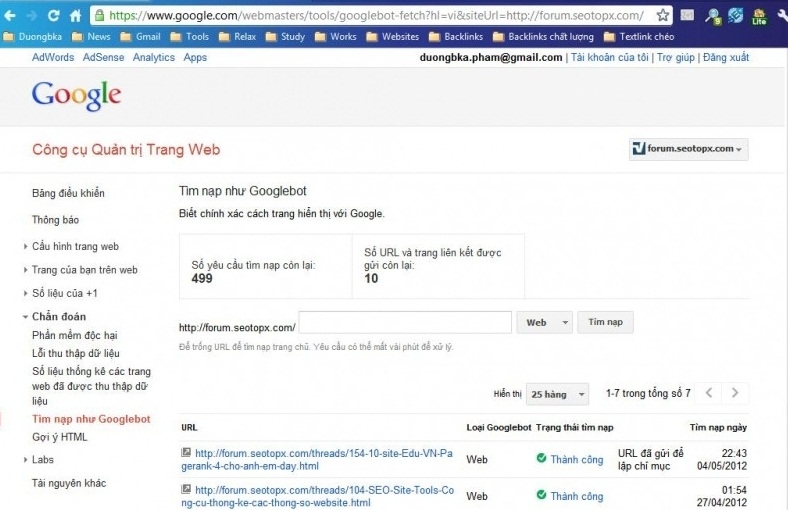The height and width of the screenshot is (510, 788).
Task: Open Chrome's wrench settings menu
Action: 781,15
